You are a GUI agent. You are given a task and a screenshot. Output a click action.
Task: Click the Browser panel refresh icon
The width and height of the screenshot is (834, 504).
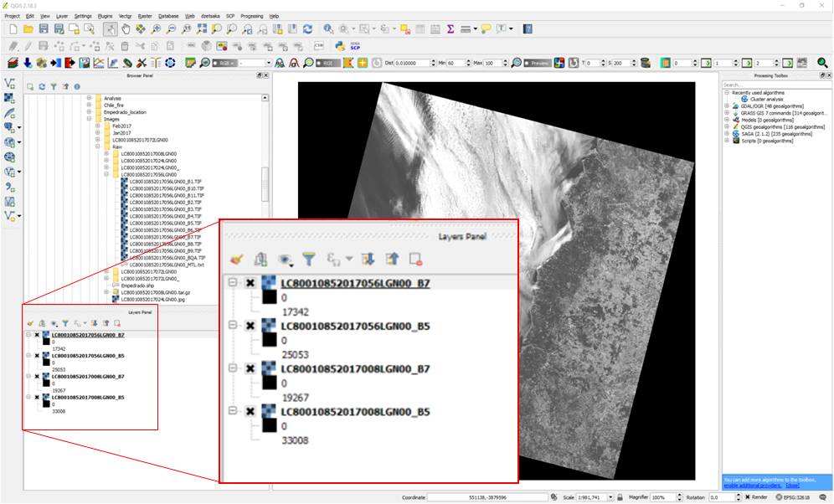[x=42, y=86]
